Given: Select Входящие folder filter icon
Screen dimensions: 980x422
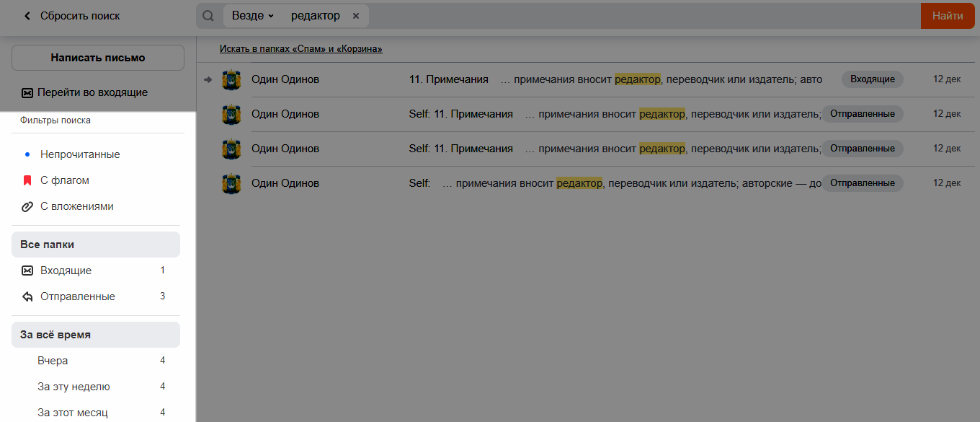Looking at the screenshot, I should (x=27, y=271).
